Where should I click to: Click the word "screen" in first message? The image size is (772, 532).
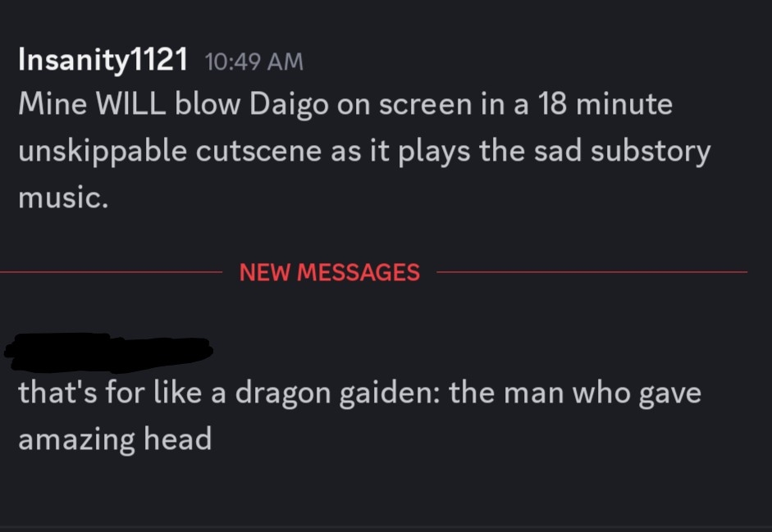coord(426,105)
